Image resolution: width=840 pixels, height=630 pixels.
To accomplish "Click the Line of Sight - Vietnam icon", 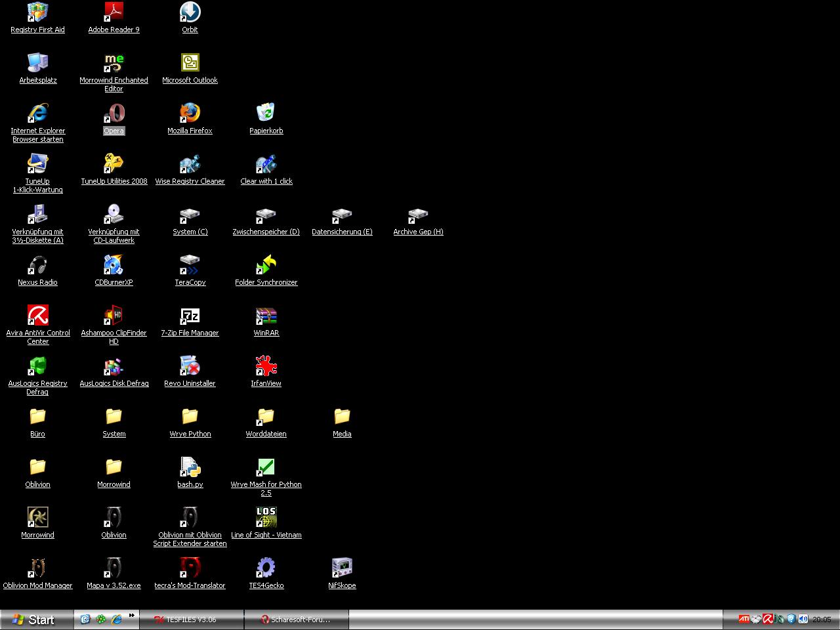I will [266, 518].
